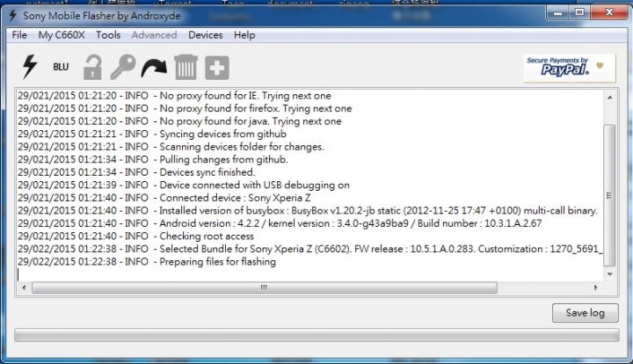Click the Save log button

[585, 313]
